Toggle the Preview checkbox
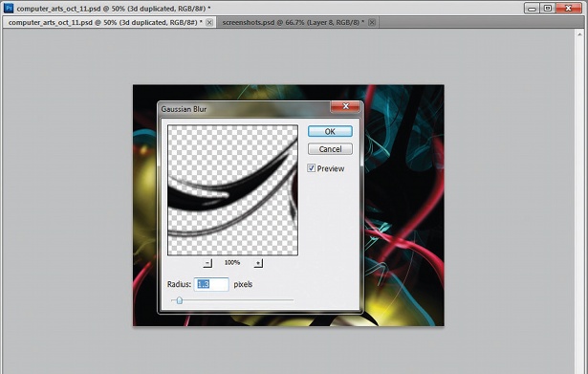The width and height of the screenshot is (588, 374). 312,168
